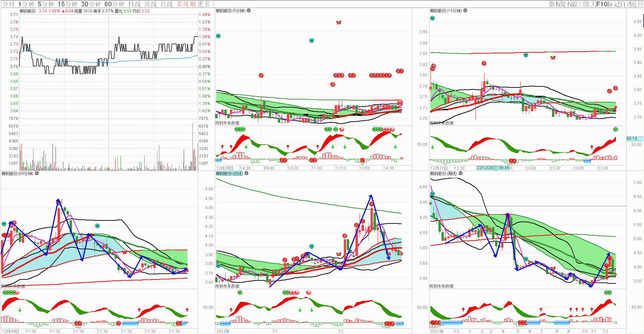Click red sphere icon in 日线 indicator panel
The height and width of the screenshot is (334, 644).
click(x=309, y=292)
